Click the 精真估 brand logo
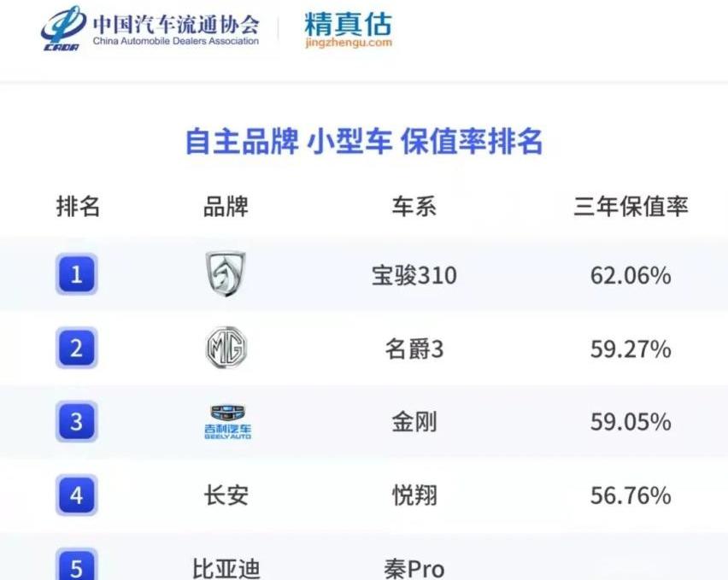The image size is (728, 580). point(349,24)
